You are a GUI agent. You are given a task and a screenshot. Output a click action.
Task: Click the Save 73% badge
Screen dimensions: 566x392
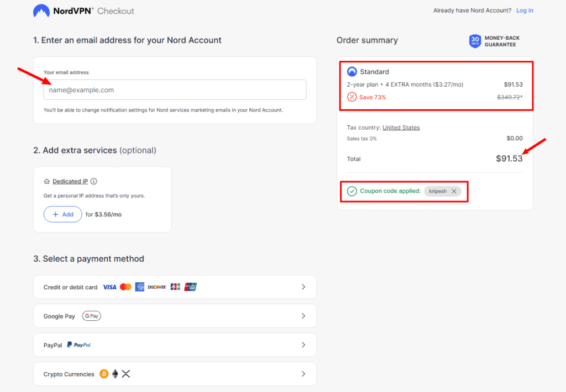[366, 97]
